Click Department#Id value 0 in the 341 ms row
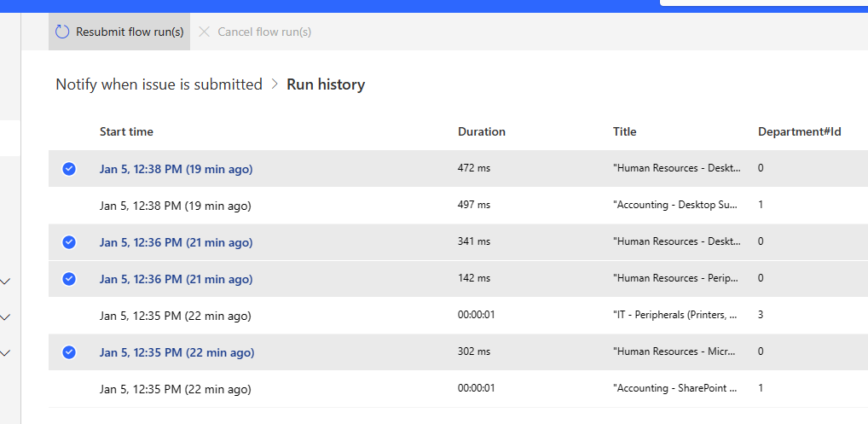This screenshot has height=424, width=868. pyautogui.click(x=761, y=241)
